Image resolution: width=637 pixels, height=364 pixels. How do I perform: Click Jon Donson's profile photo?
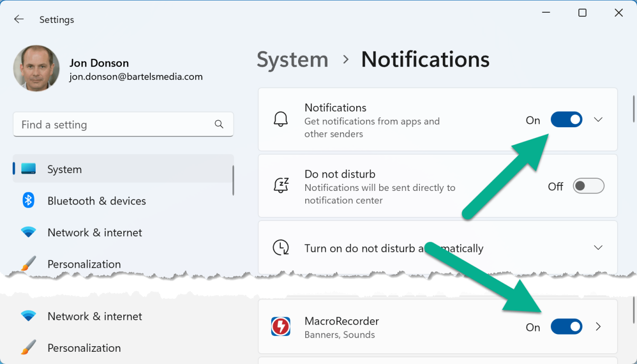click(x=36, y=68)
